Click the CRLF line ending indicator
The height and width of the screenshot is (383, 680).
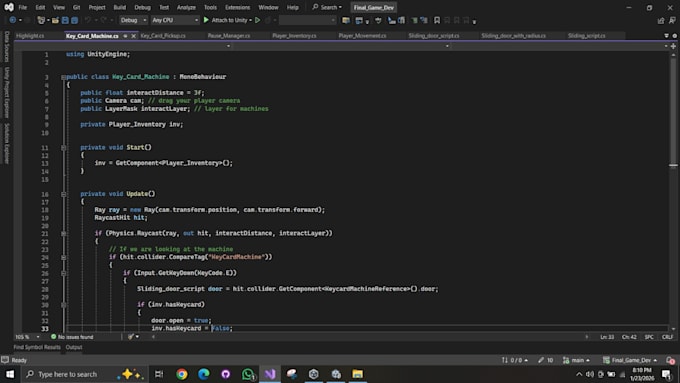[x=667, y=337]
